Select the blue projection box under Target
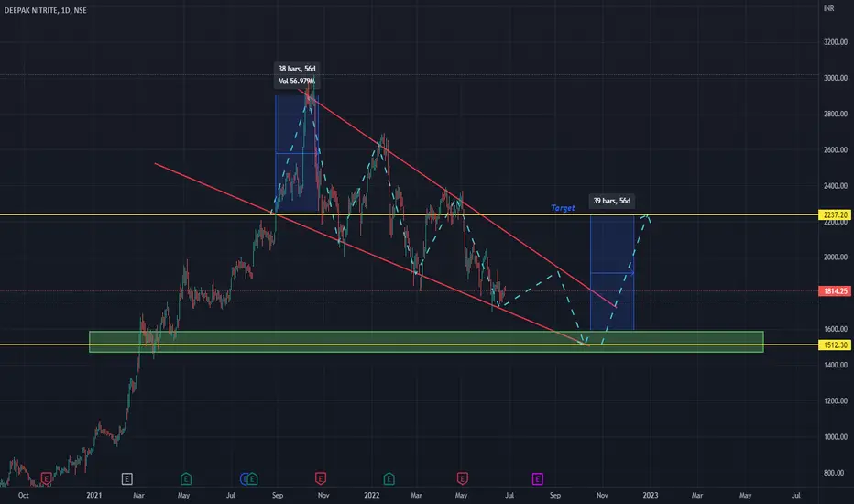 (x=611, y=272)
